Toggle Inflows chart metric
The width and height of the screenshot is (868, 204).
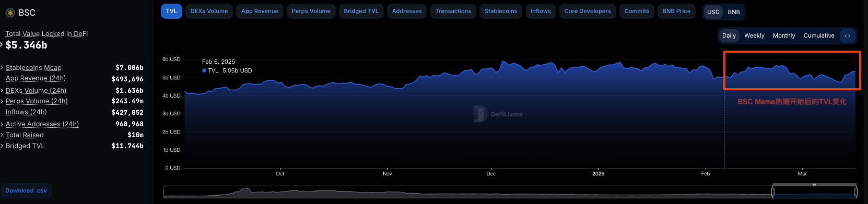[541, 11]
